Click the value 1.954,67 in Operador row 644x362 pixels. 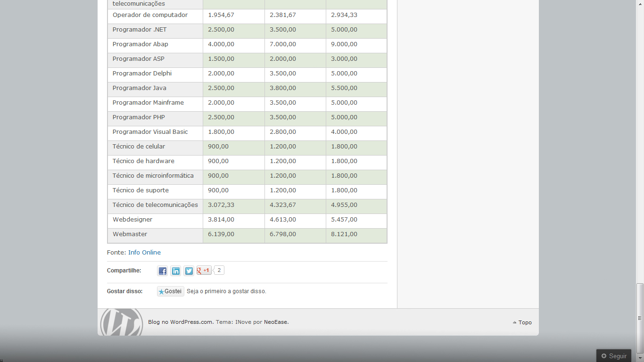point(221,15)
